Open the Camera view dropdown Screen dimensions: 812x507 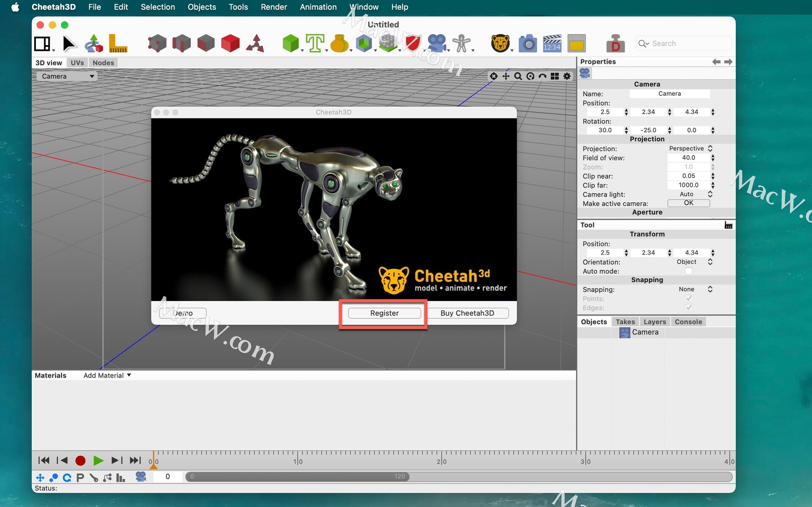point(67,76)
